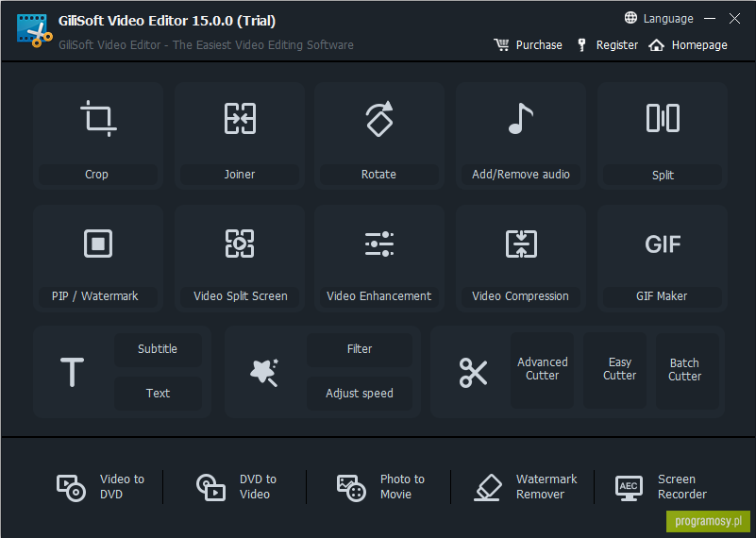This screenshot has height=538, width=756.
Task: Click the Split label button
Action: tap(663, 175)
